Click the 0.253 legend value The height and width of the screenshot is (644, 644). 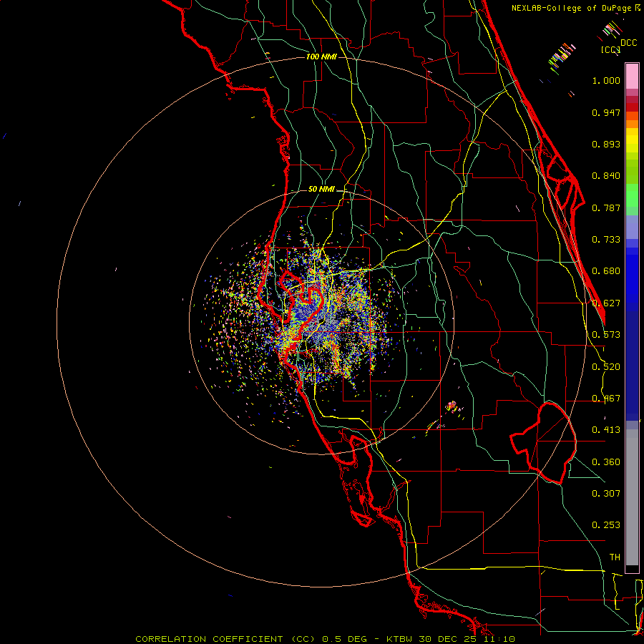pyautogui.click(x=606, y=525)
